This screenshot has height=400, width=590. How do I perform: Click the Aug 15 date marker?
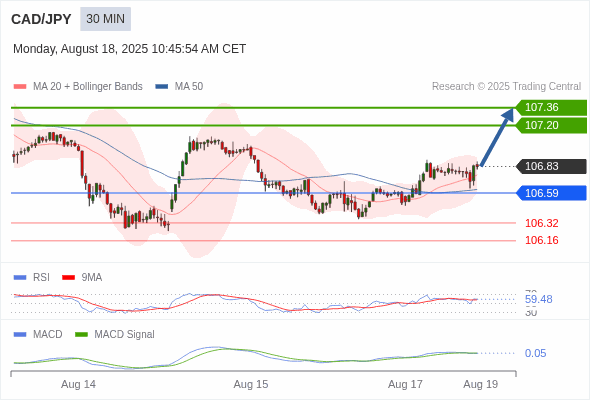click(x=251, y=384)
